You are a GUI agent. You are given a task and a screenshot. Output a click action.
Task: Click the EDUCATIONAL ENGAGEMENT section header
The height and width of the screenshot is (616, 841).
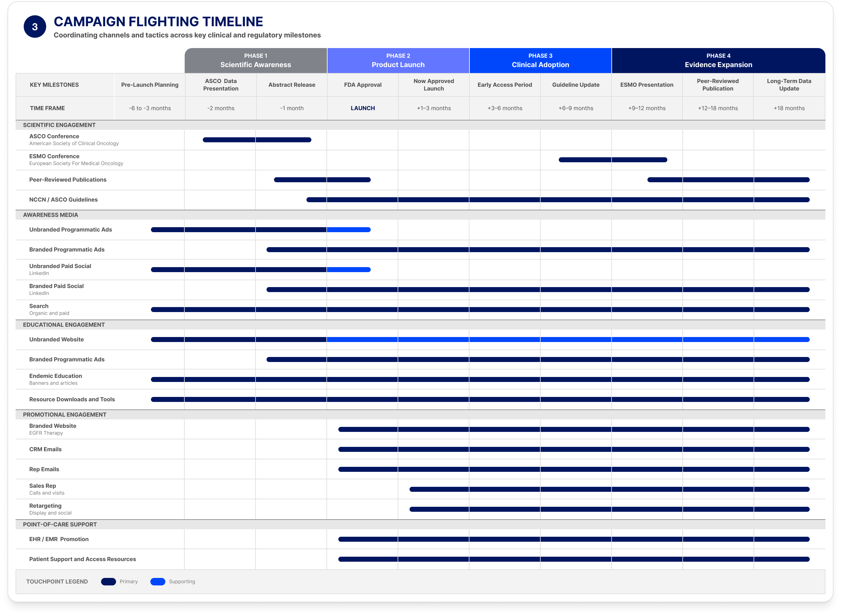[x=420, y=325]
